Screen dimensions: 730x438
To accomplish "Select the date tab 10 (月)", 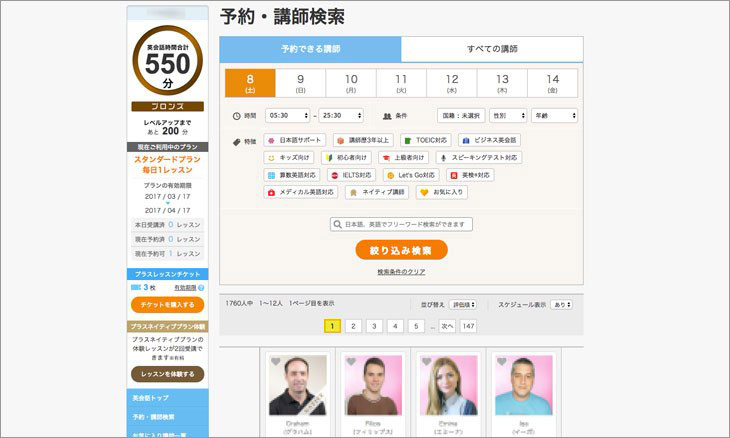I will coord(351,83).
